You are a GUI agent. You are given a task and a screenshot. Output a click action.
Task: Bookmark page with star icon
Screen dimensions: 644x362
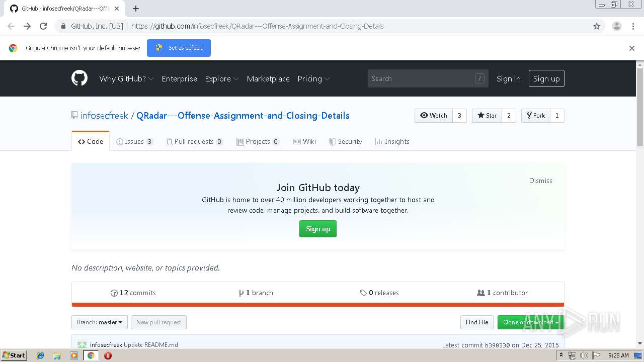click(x=597, y=26)
